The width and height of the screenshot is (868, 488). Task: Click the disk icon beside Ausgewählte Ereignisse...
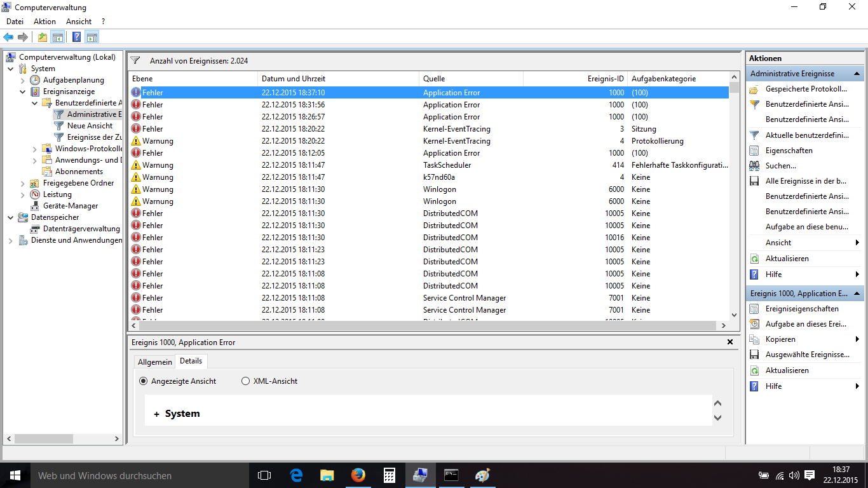(x=754, y=355)
